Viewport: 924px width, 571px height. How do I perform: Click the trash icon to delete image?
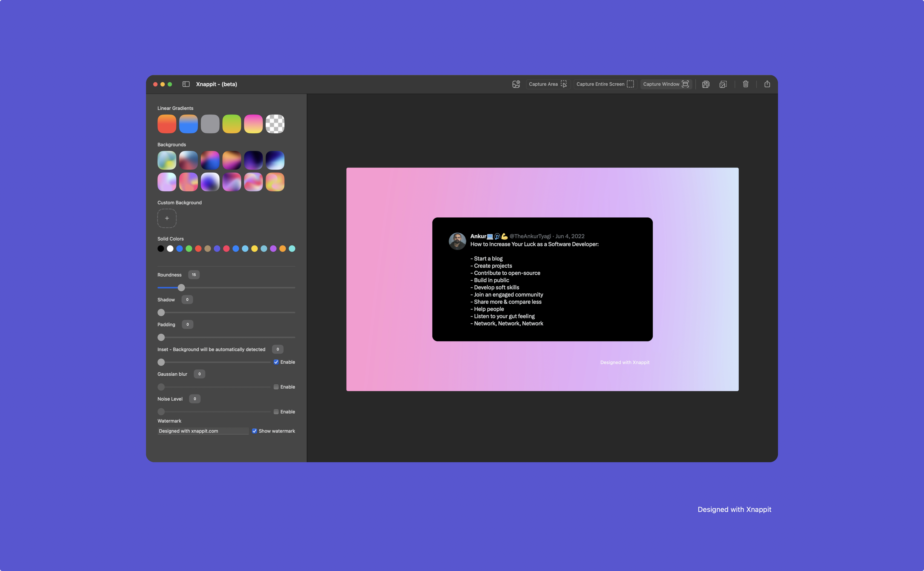coord(746,84)
